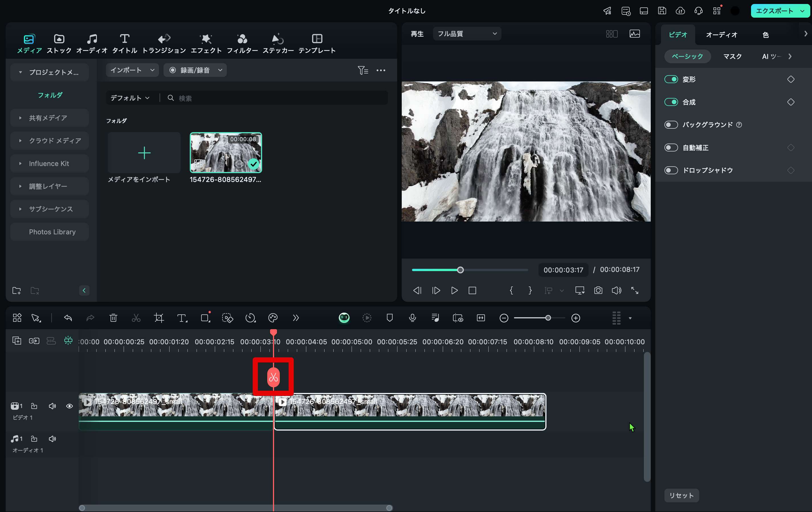Open the エフェクト (Effects) tab
812x512 pixels.
tap(206, 44)
